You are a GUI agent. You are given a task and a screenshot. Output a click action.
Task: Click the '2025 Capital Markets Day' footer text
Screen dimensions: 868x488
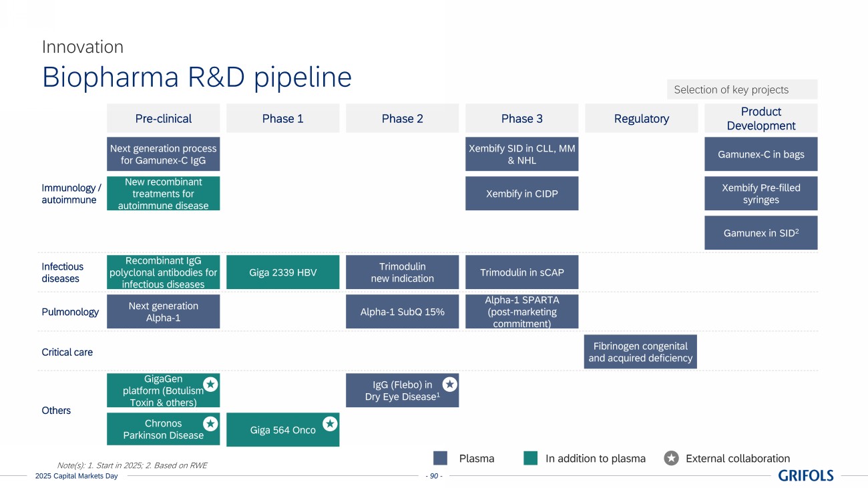point(77,476)
